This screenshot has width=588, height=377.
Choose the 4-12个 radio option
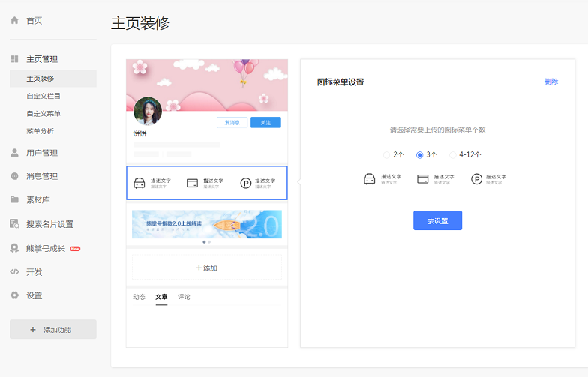[x=453, y=155]
